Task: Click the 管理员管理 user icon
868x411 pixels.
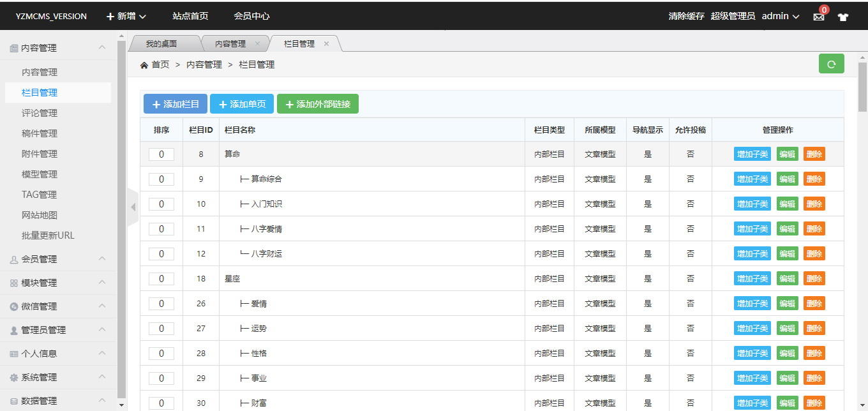Action: pos(14,330)
